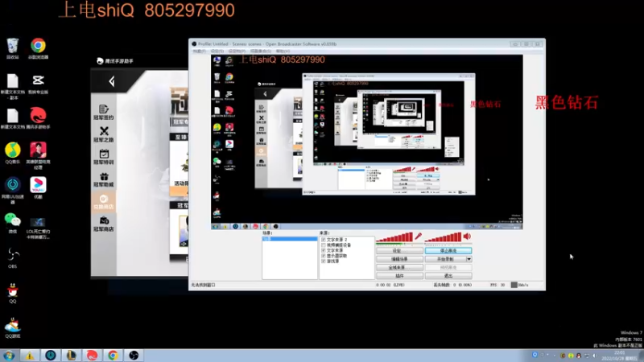Select the 剪映专业版 desktop icon

point(38,84)
